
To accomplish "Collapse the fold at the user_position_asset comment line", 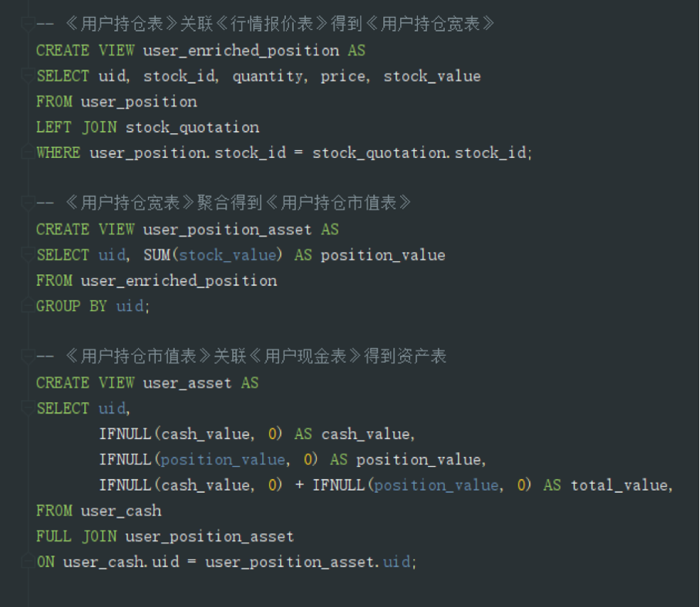I will pos(28,203).
